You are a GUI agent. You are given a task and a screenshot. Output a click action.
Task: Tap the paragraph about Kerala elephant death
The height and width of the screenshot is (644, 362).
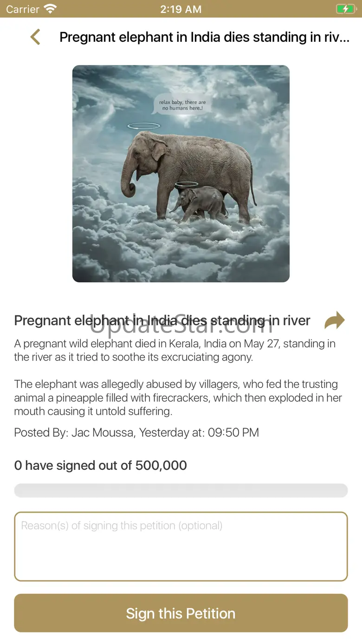[x=175, y=351]
